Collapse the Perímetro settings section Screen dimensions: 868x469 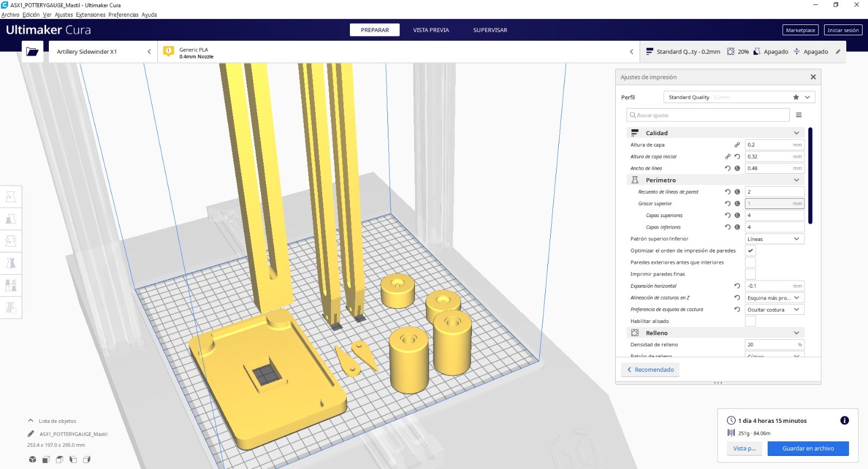click(716, 180)
